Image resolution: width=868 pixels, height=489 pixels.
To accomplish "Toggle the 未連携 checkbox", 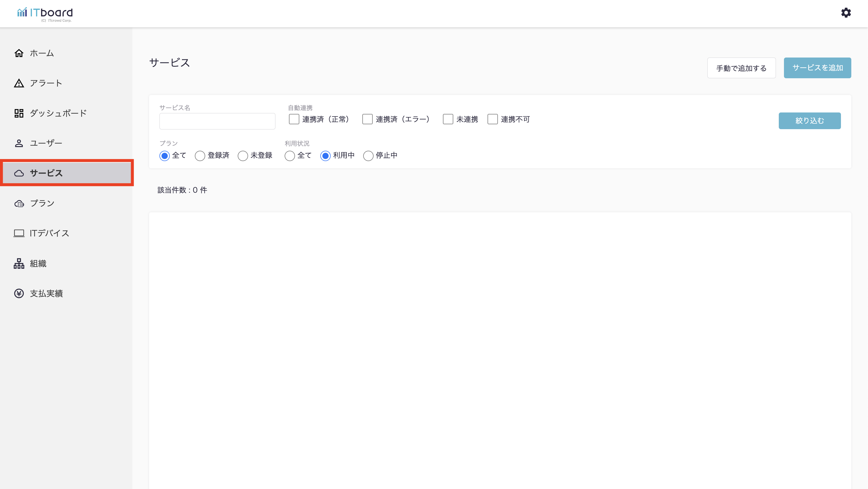I will 448,119.
